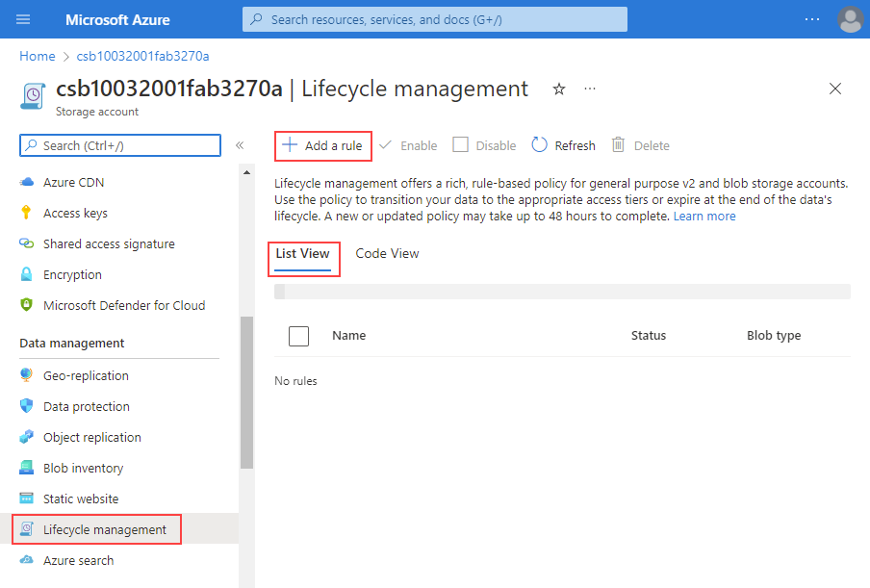The width and height of the screenshot is (870, 588).
Task: Click the Refresh button label
Action: (575, 145)
